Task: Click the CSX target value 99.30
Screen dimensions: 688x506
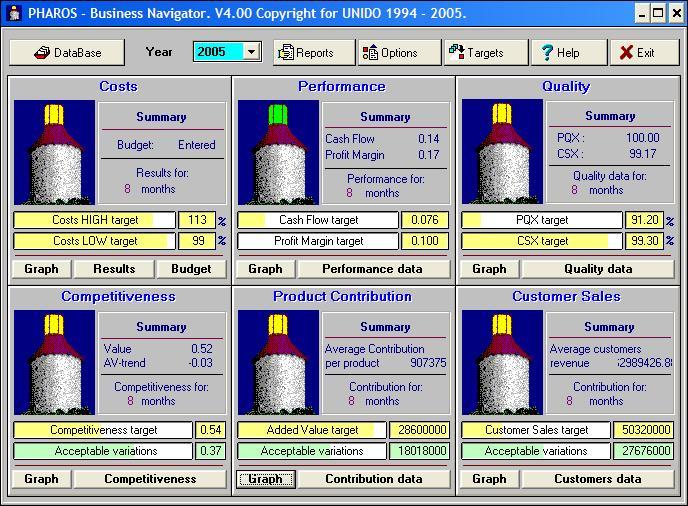Action: [x=644, y=241]
